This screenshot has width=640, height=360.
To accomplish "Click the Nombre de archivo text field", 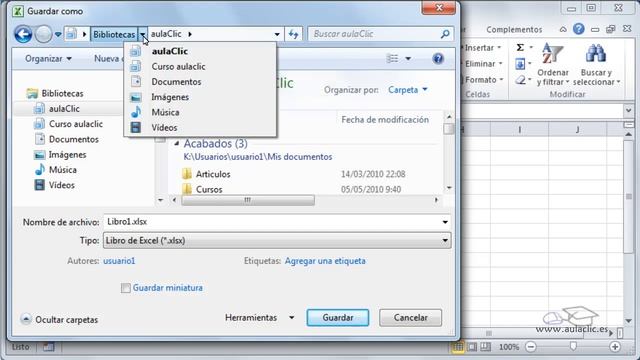I will pyautogui.click(x=272, y=222).
